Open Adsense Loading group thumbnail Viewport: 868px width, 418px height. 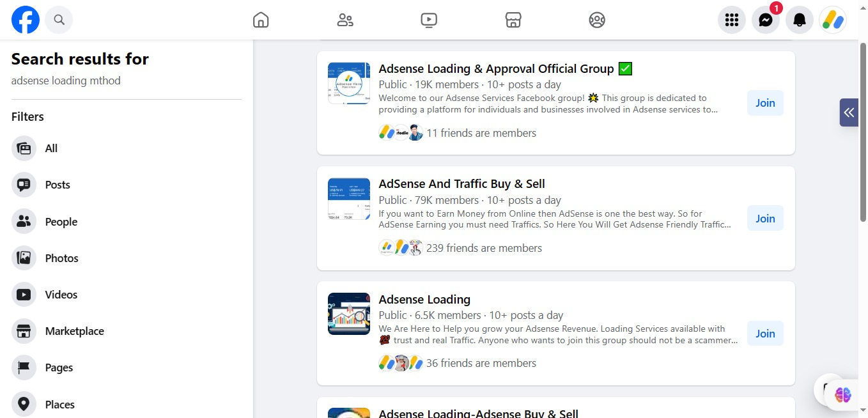pyautogui.click(x=349, y=314)
